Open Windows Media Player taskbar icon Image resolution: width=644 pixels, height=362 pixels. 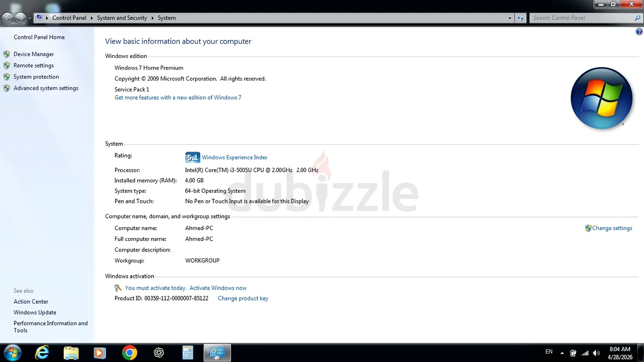(x=100, y=352)
